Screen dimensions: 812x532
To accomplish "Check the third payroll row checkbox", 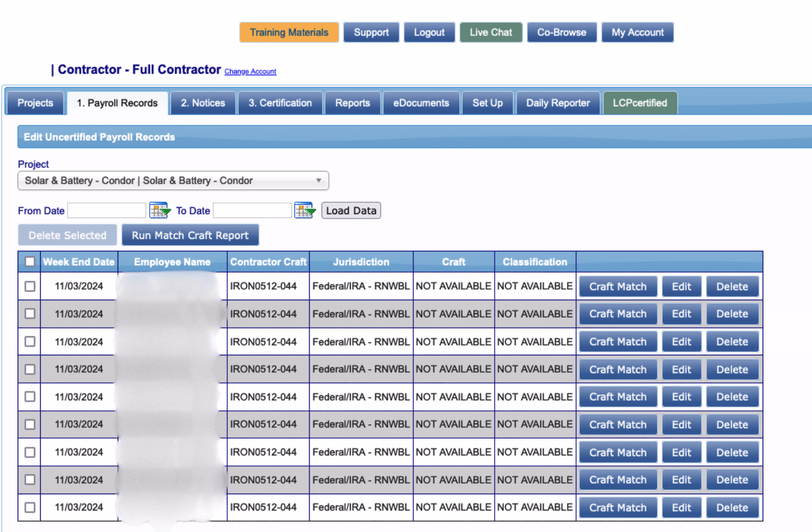I will (x=30, y=341).
